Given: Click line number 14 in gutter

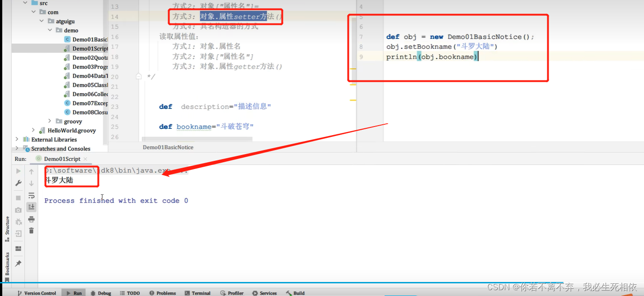Looking at the screenshot, I should 115,17.
